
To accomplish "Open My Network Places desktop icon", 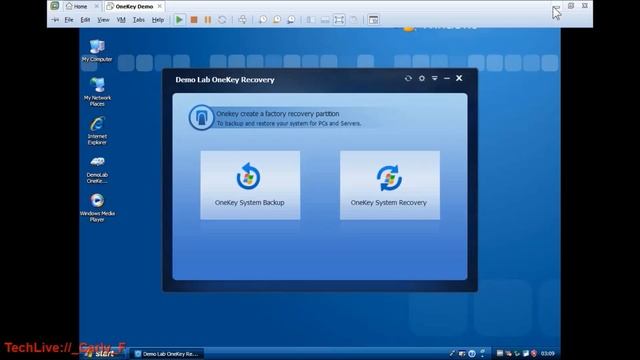I will point(97,92).
